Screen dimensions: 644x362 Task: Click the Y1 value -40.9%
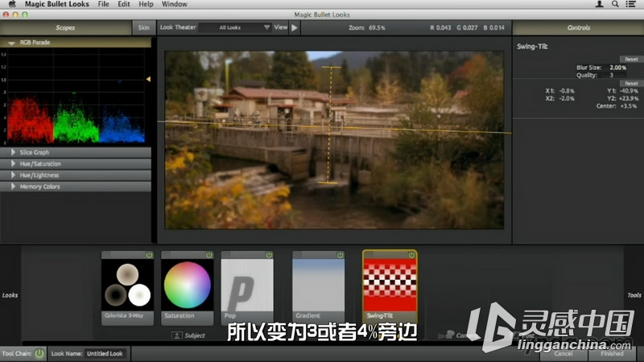tap(629, 91)
